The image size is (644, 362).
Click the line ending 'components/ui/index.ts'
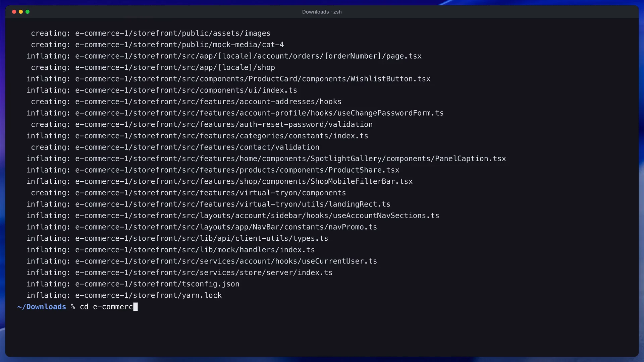162,90
